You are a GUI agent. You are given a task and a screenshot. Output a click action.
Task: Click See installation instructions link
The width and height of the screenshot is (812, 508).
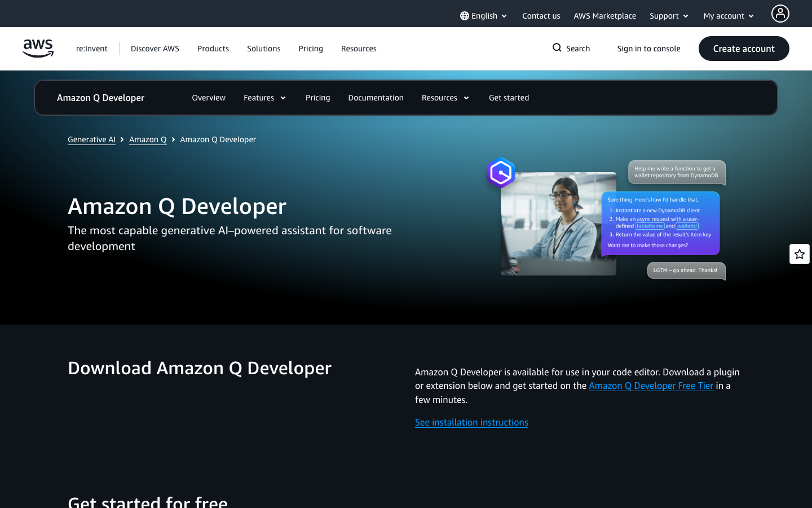[471, 422]
